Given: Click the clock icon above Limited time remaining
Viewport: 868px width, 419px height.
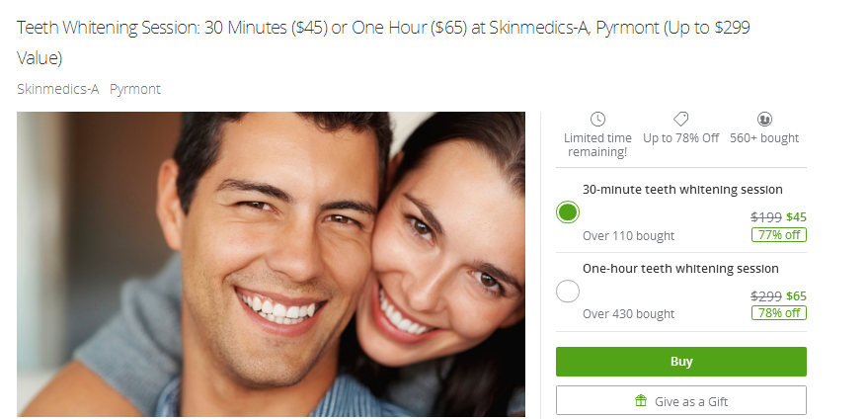Looking at the screenshot, I should tap(597, 120).
